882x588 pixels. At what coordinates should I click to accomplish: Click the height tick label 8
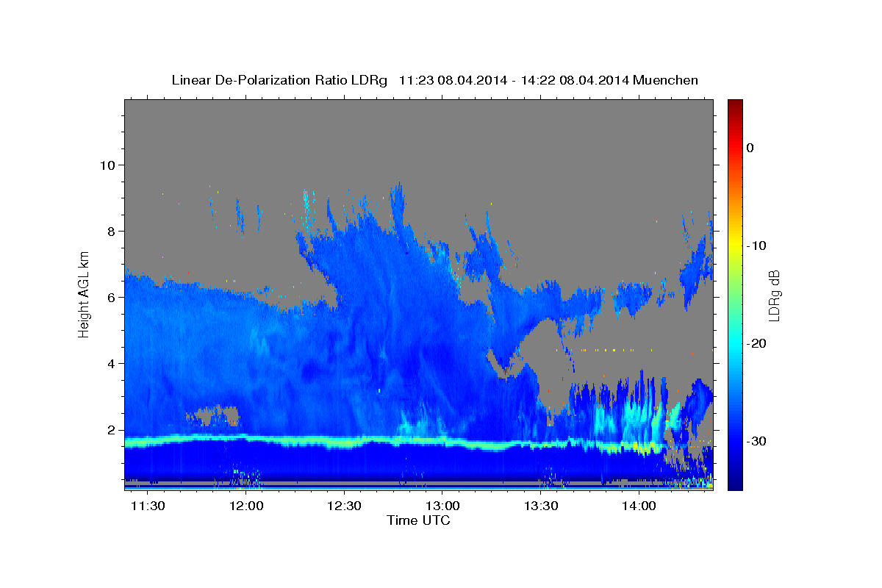(x=111, y=231)
